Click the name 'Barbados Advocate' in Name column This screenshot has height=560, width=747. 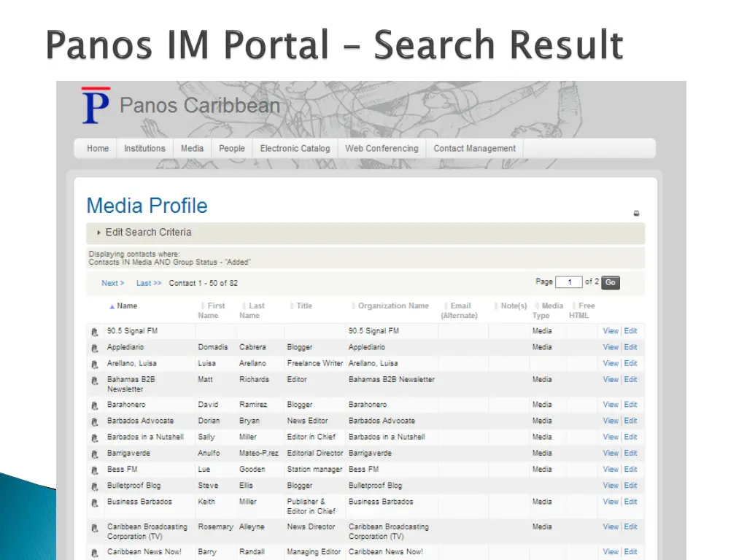(x=140, y=421)
